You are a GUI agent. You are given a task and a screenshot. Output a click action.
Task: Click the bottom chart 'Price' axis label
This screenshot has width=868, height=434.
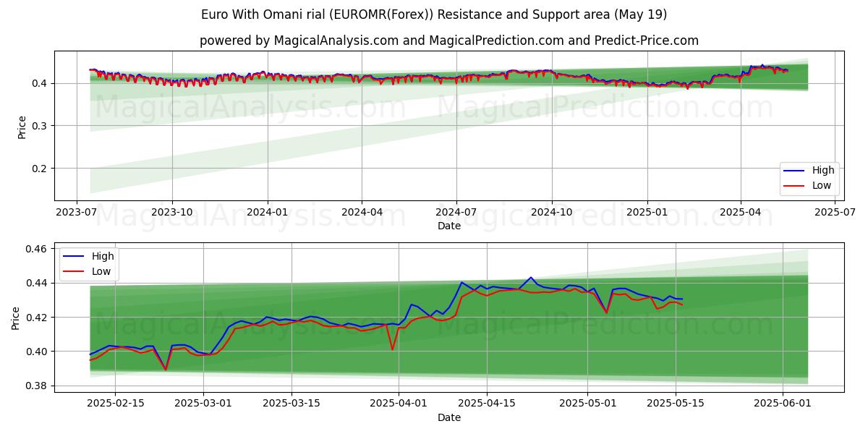click(16, 318)
